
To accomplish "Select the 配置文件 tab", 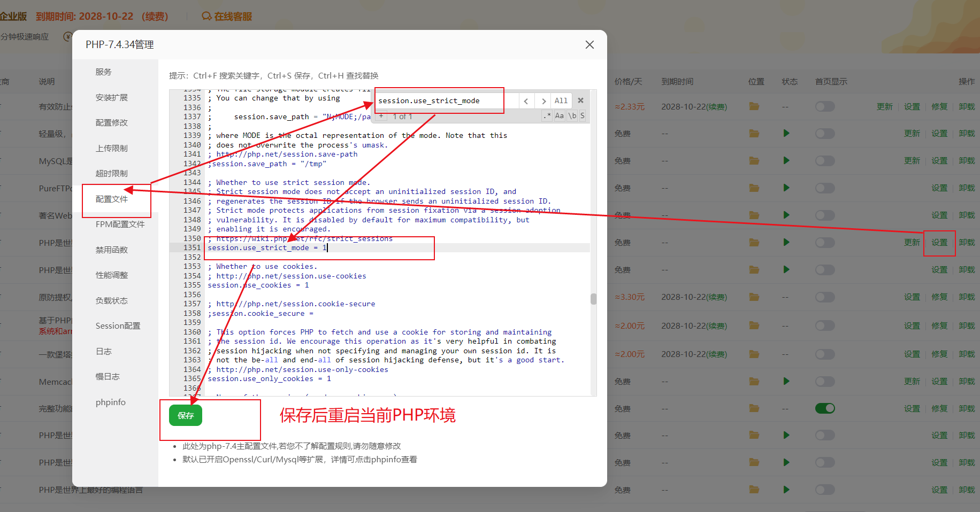I will [112, 199].
